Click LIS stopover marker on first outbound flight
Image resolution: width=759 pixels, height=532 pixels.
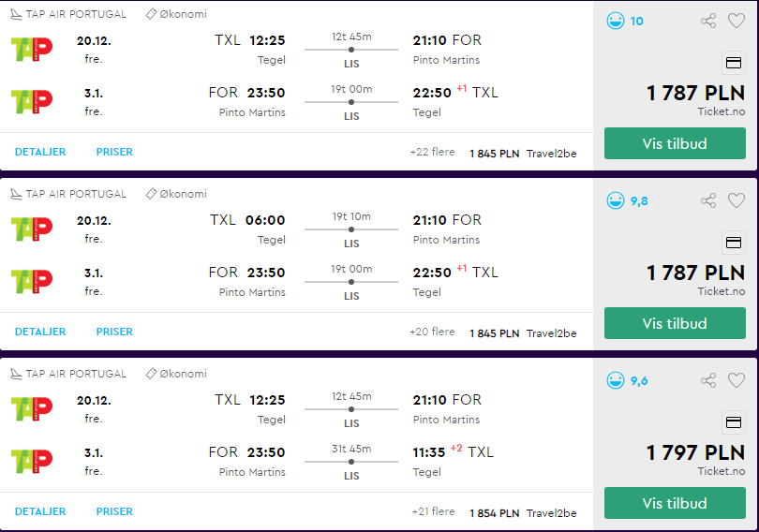click(351, 50)
